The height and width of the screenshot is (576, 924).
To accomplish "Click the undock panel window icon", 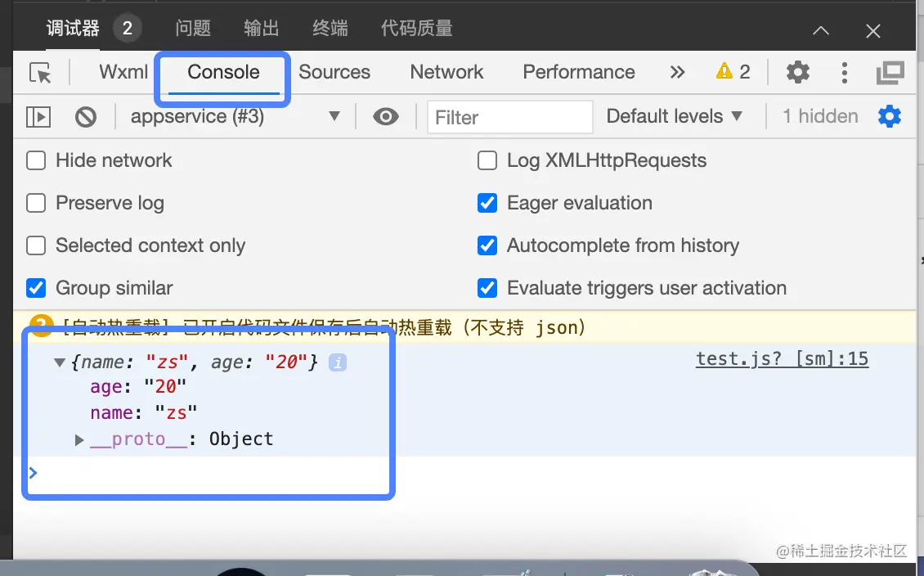I will click(890, 73).
